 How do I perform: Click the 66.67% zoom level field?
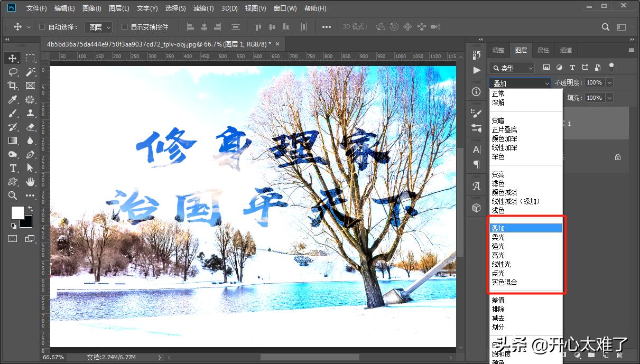coord(53,357)
